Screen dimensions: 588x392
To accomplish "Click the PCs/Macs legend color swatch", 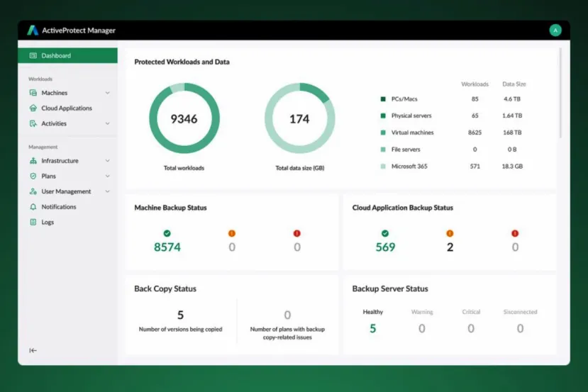I will click(x=383, y=99).
